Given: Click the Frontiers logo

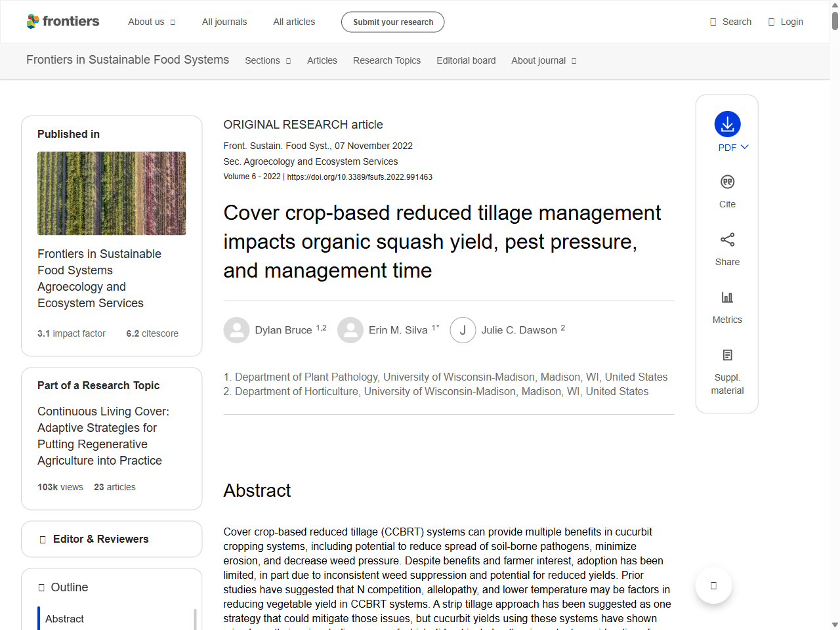Looking at the screenshot, I should (x=63, y=21).
